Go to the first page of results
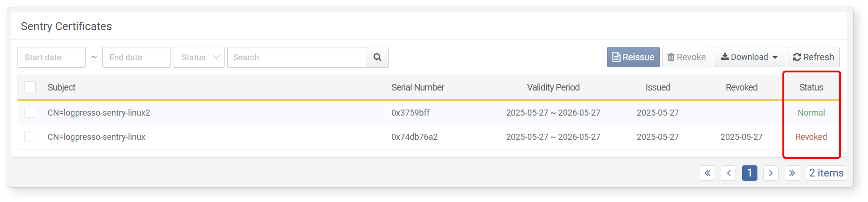The image size is (868, 202). (x=707, y=173)
